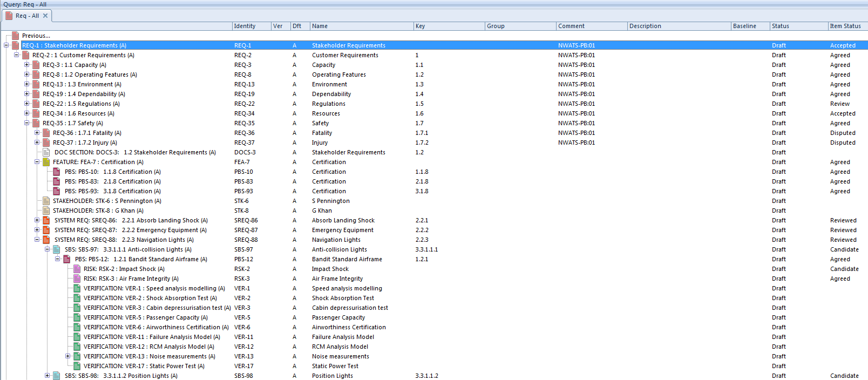Click the PBS-12 Bandit Standard Airframe icon
868x380 pixels.
click(x=66, y=259)
